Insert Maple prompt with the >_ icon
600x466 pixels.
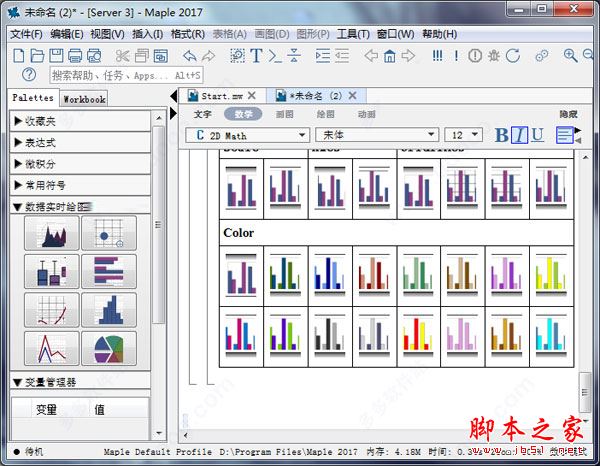tap(275, 56)
